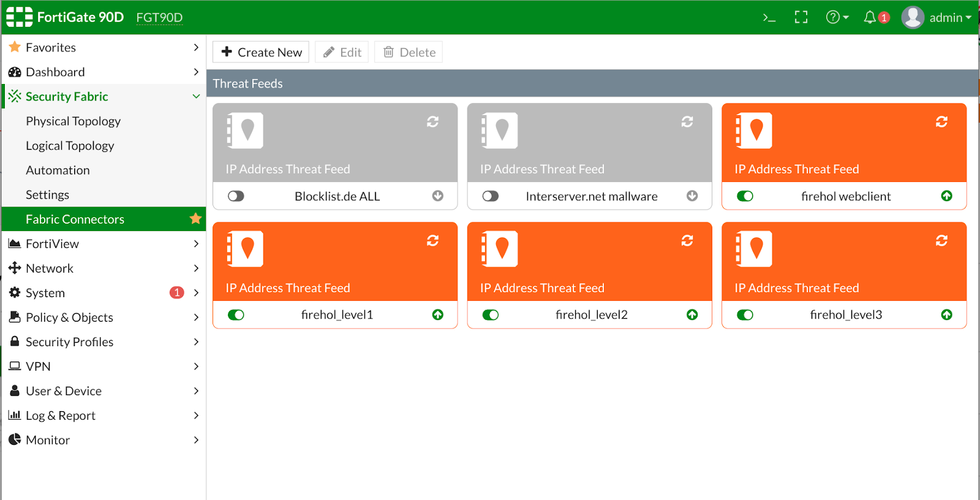The image size is (980, 500).
Task: Select Fabric Connectors menu item
Action: 104,219
